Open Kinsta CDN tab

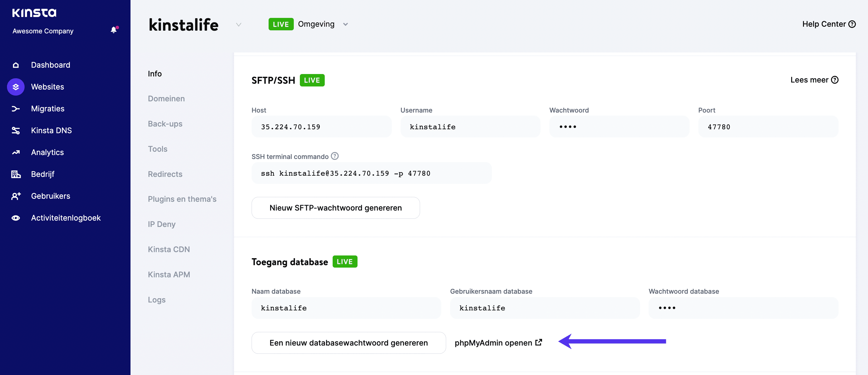coord(169,249)
